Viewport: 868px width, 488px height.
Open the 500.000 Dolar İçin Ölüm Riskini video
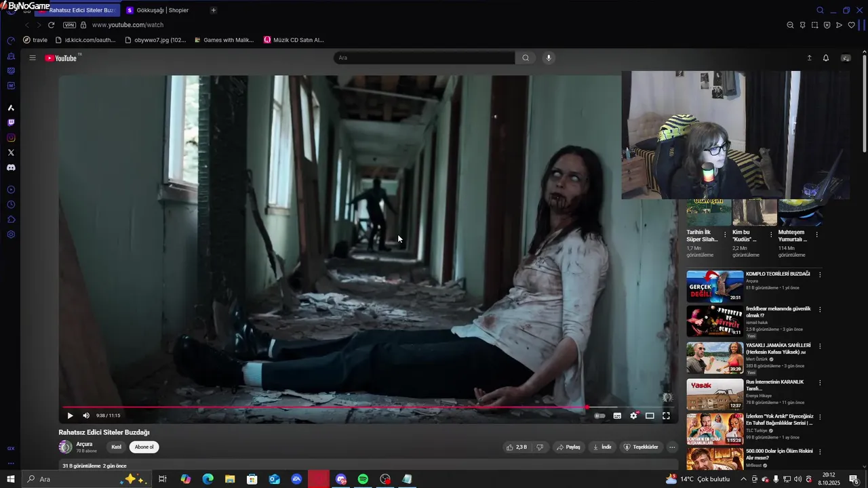point(779,454)
